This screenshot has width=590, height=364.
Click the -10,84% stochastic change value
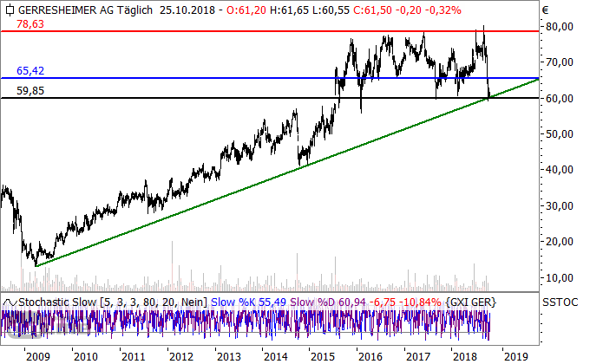[x=420, y=302]
